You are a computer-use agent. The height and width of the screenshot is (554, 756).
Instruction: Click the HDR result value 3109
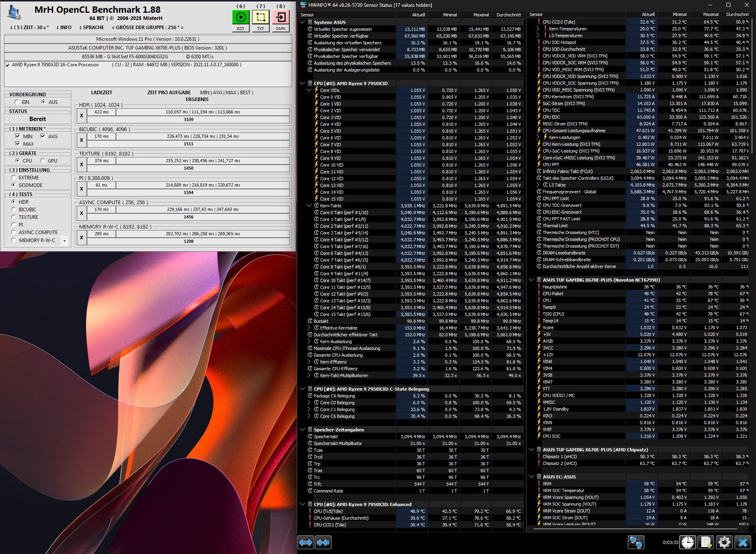(189, 119)
